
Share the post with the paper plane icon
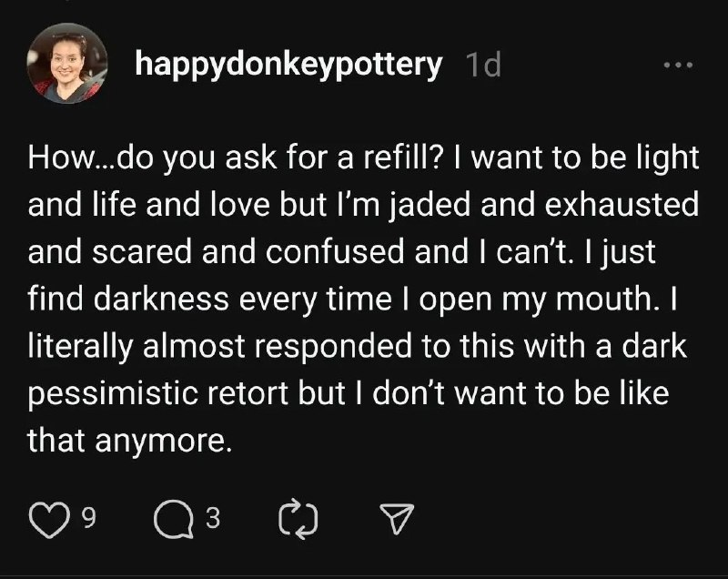(397, 519)
